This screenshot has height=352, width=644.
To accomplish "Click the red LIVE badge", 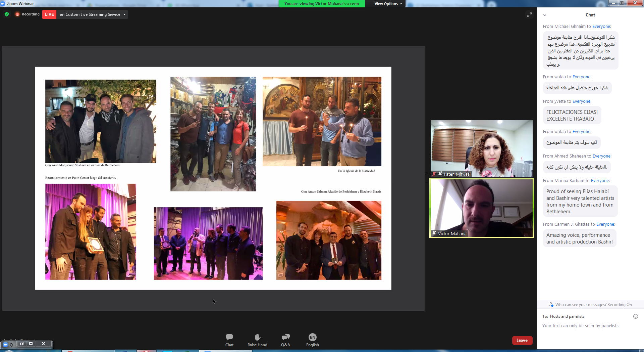I will pos(49,14).
